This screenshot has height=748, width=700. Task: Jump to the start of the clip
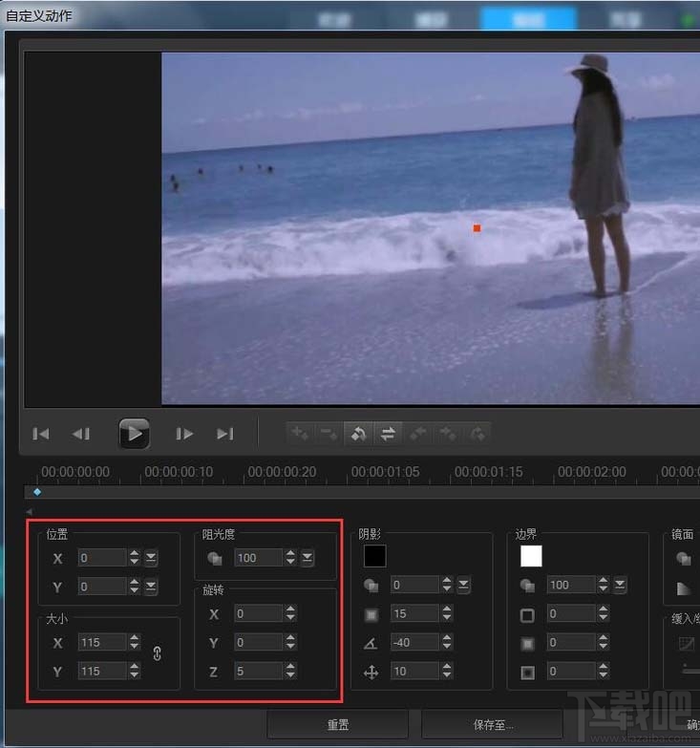(x=41, y=434)
